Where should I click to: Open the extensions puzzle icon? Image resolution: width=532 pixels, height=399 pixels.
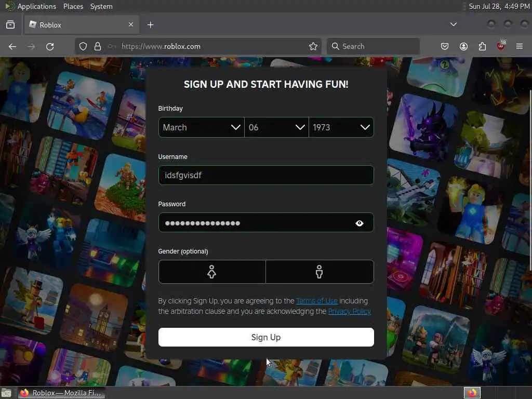482,46
